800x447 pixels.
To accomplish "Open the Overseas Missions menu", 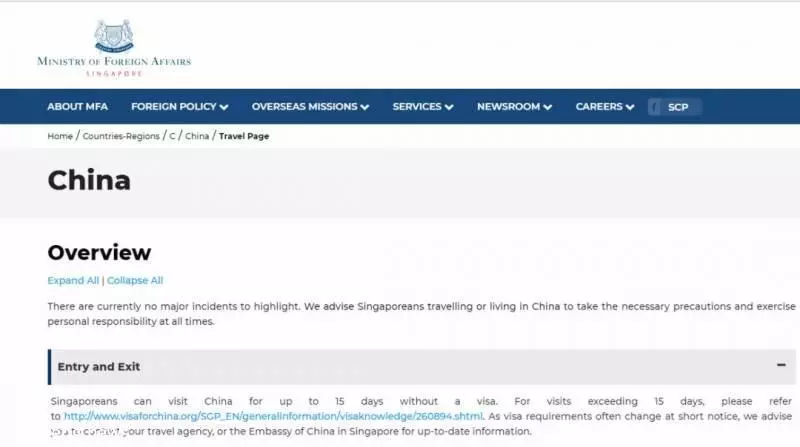I will point(310,107).
